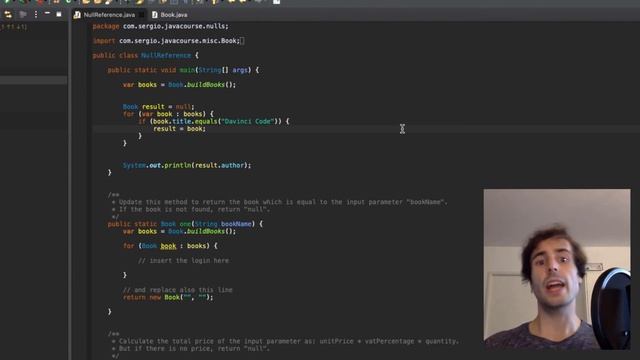The image size is (640, 360).
Task: Click the import com.sergio.javacourse.misc.Book text
Action: (x=166, y=41)
